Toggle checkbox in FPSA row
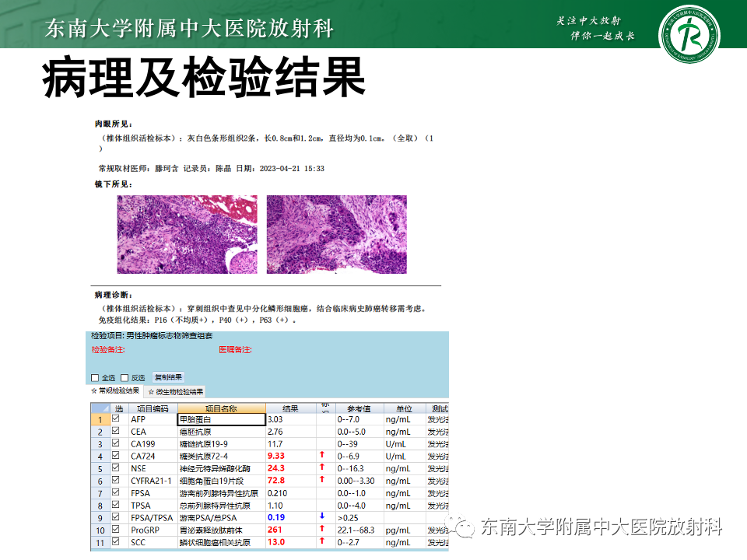Viewport: 747px width, 560px height. [116, 493]
